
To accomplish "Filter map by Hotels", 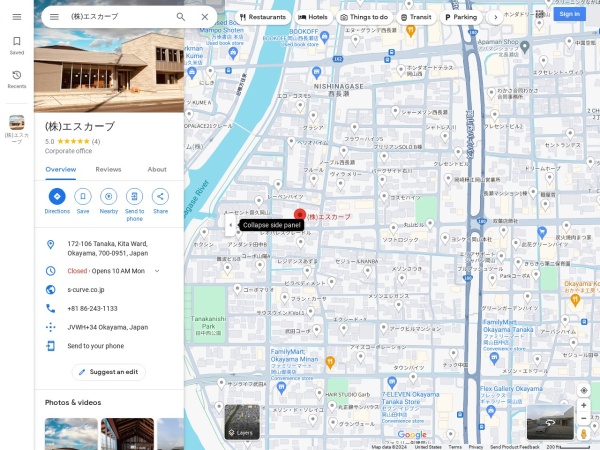I will (313, 17).
